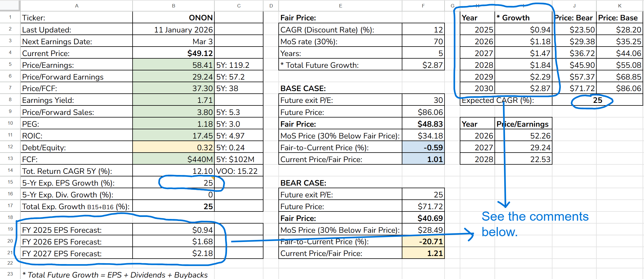Screen dimensions: 644x279
Task: Click FY 2027 EPS Forecast value $2.18
Action: point(173,253)
